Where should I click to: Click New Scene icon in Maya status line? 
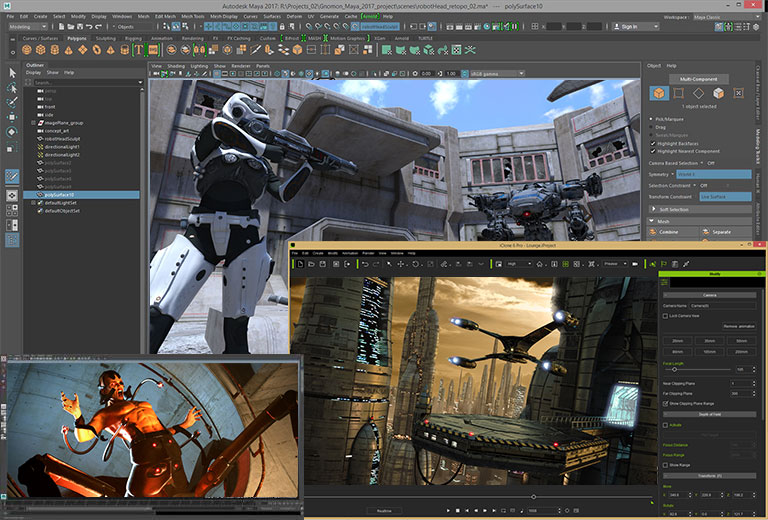pyautogui.click(x=62, y=26)
